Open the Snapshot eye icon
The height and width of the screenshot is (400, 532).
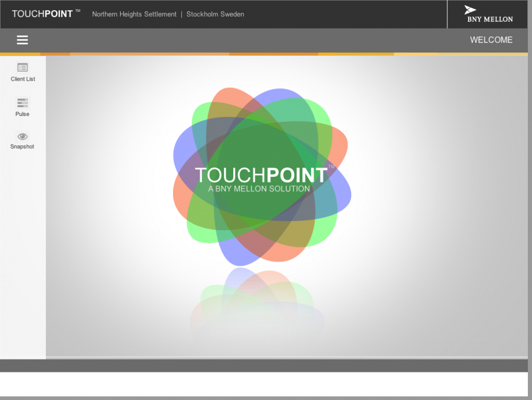tap(22, 136)
